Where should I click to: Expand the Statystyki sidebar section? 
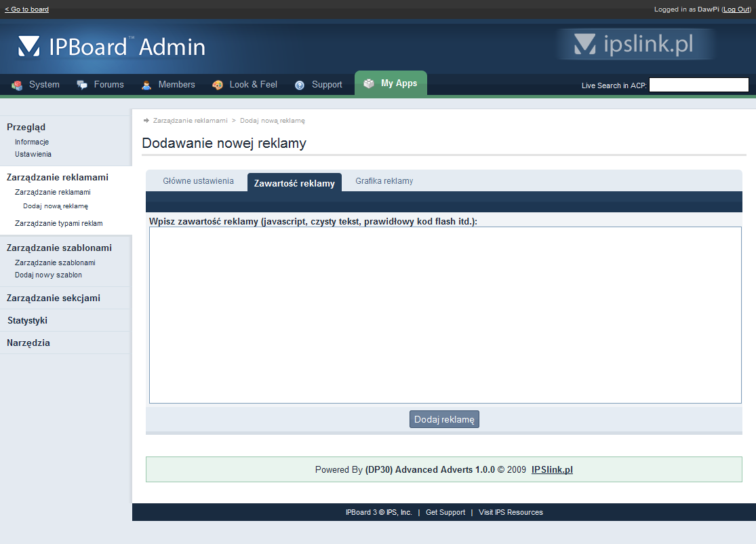point(27,320)
